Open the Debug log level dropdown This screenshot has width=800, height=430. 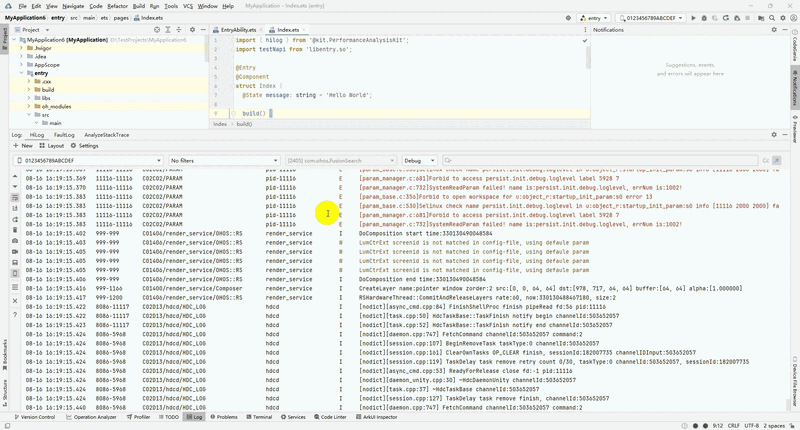pyautogui.click(x=418, y=160)
